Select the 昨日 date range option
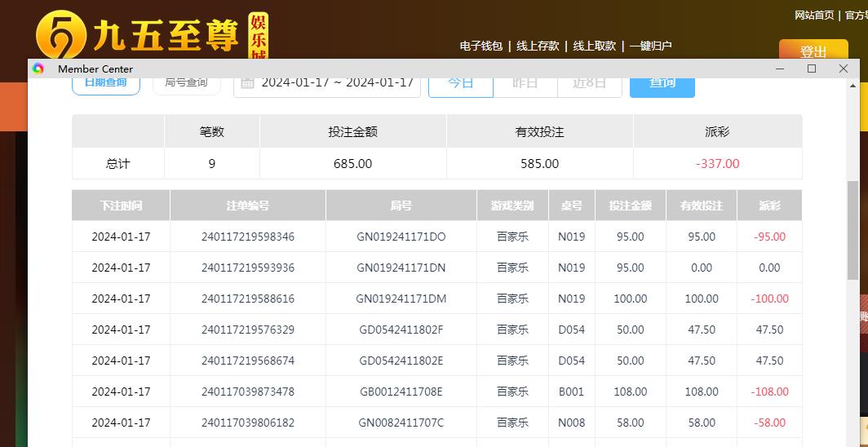The width and height of the screenshot is (868, 447). click(525, 83)
